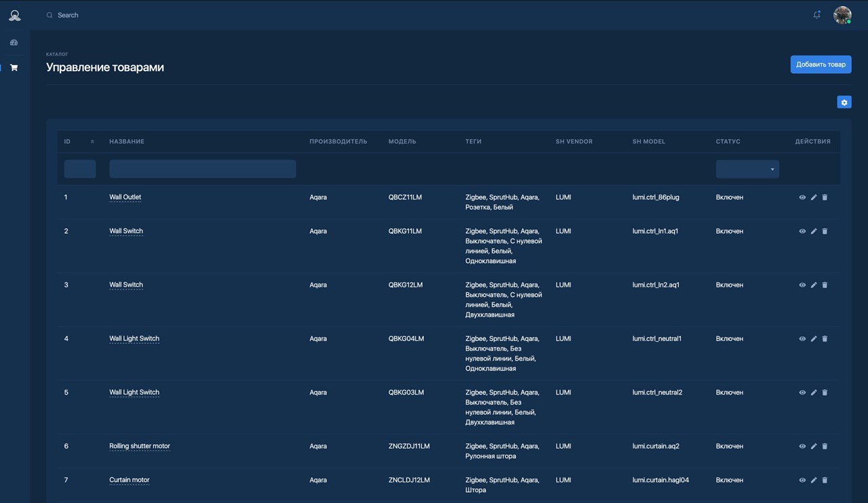View product QBKG12LM via eye icon

[x=802, y=285]
